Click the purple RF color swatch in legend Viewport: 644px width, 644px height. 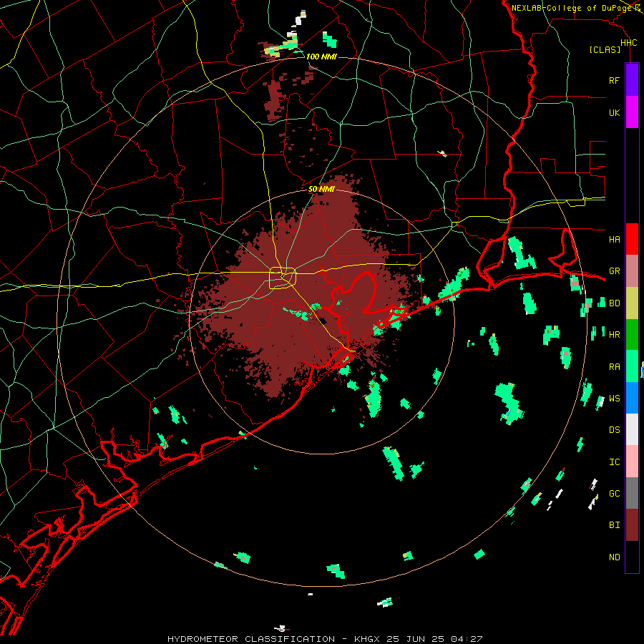[x=632, y=80]
